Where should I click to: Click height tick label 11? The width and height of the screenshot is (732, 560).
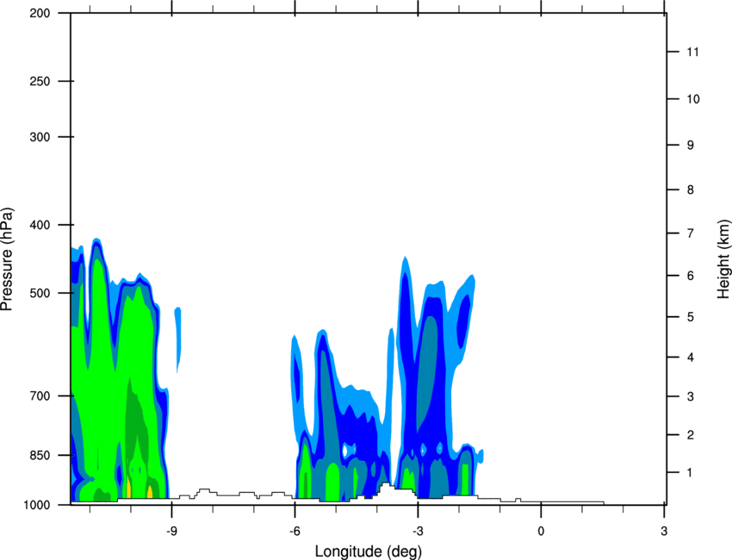[x=692, y=52]
